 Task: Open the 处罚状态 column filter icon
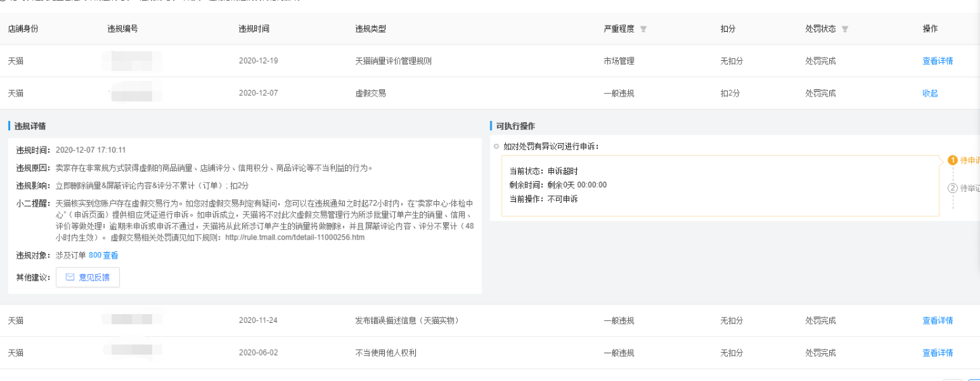click(845, 29)
